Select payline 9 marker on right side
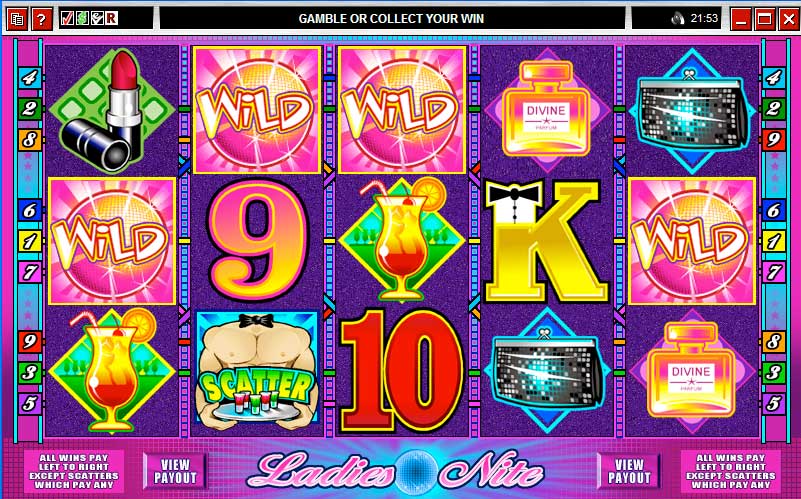Screen dimensions: 801x499 [x=773, y=139]
